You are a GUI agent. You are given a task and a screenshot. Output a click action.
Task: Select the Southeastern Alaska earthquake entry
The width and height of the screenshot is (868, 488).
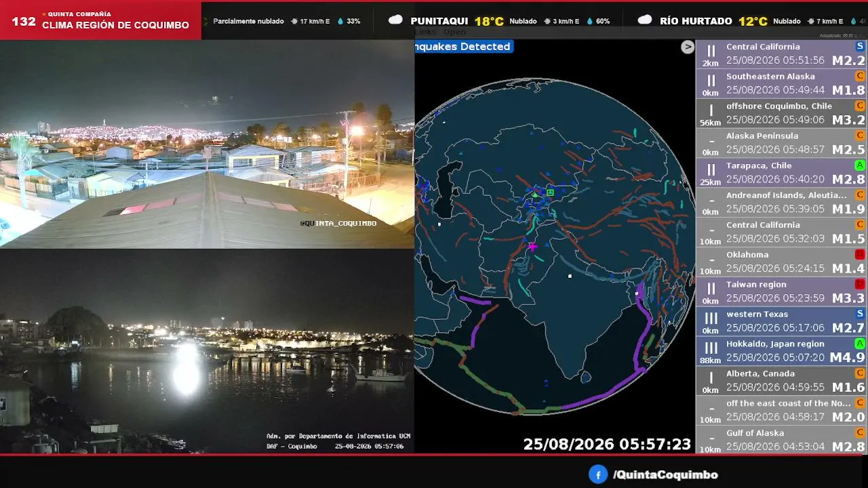782,83
